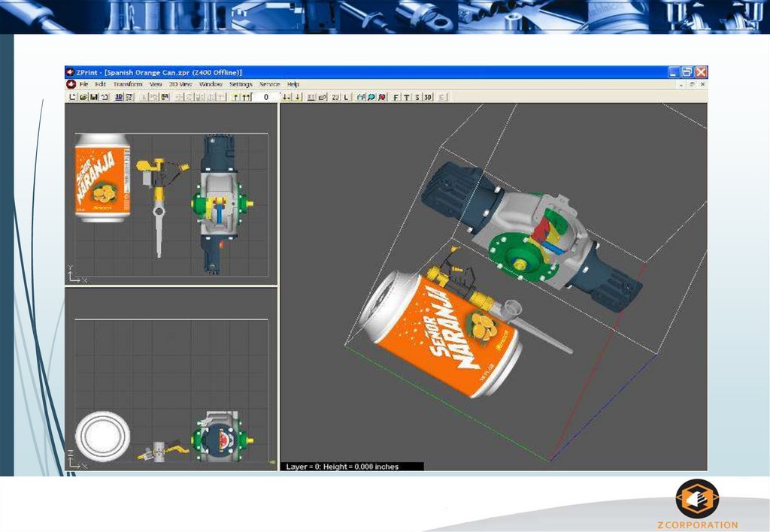Open the Service menu
This screenshot has width=770, height=532.
click(269, 84)
